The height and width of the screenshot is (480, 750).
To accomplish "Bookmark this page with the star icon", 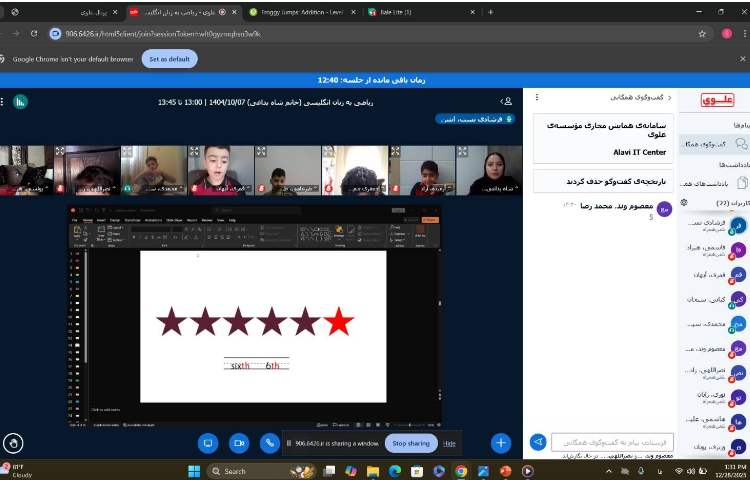I will [702, 33].
